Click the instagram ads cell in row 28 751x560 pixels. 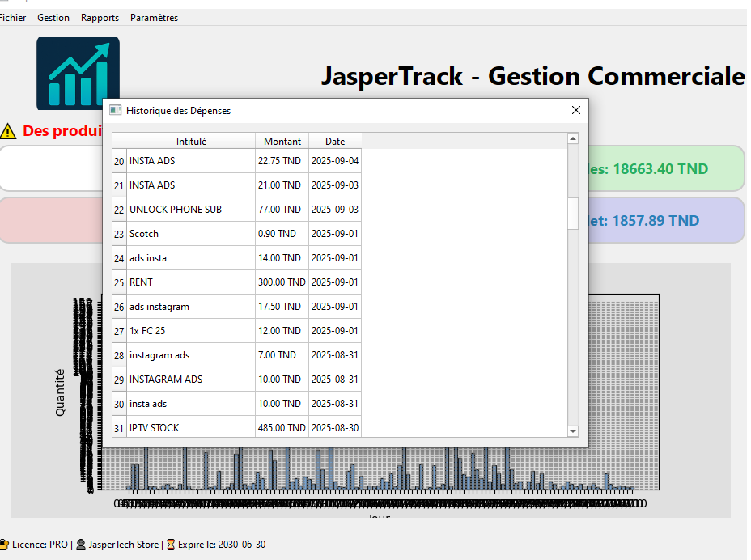click(x=191, y=355)
